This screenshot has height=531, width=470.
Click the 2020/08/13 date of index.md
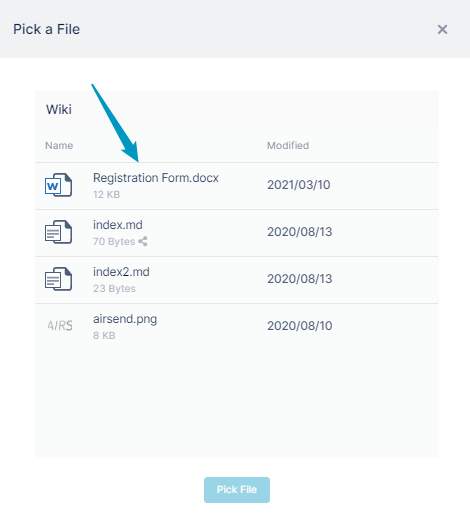click(x=300, y=232)
